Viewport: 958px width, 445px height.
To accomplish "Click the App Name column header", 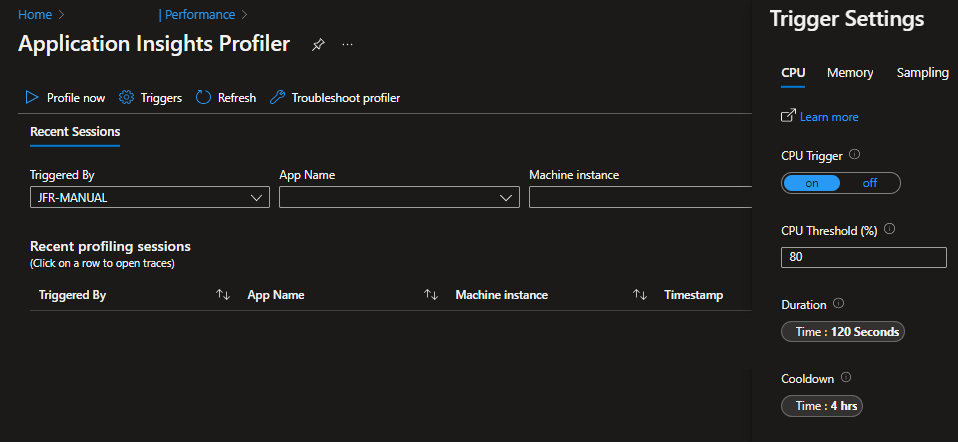I will coord(276,295).
